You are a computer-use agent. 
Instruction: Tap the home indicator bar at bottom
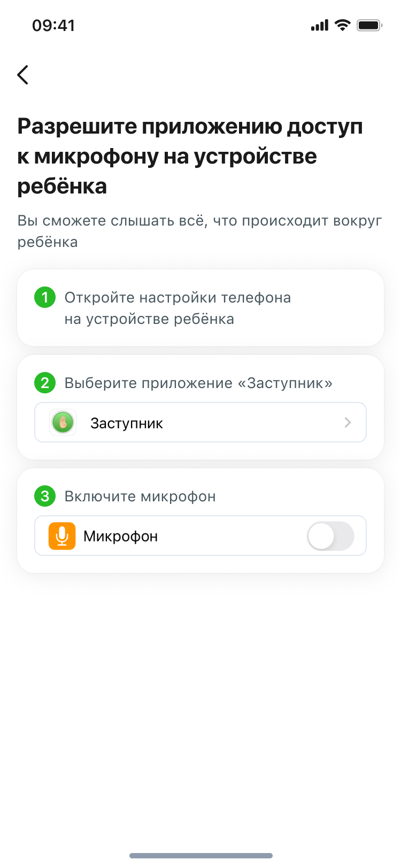click(201, 856)
